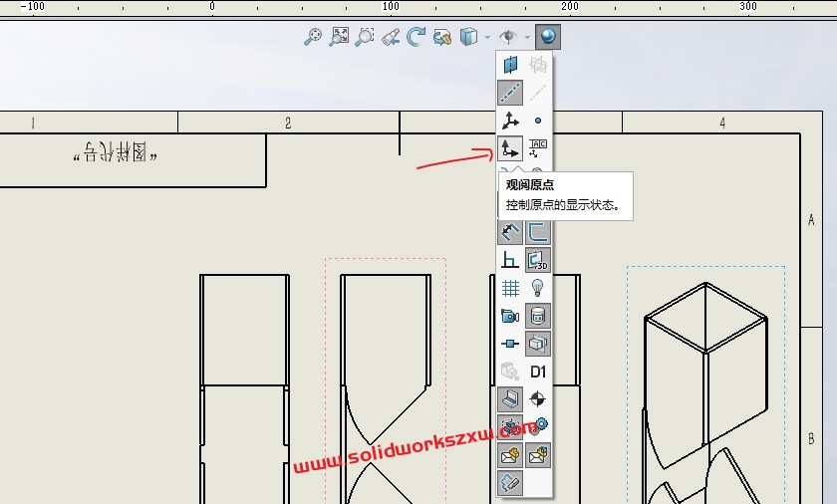Viewport: 837px width, 504px height.
Task: Collapse the Hide/Show Items dropdown arrow
Action: coord(527,37)
